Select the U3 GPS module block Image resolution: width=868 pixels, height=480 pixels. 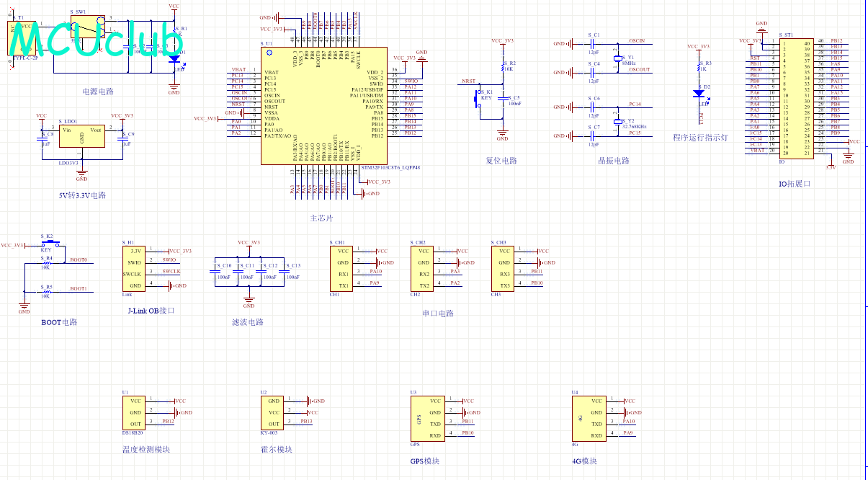point(427,418)
